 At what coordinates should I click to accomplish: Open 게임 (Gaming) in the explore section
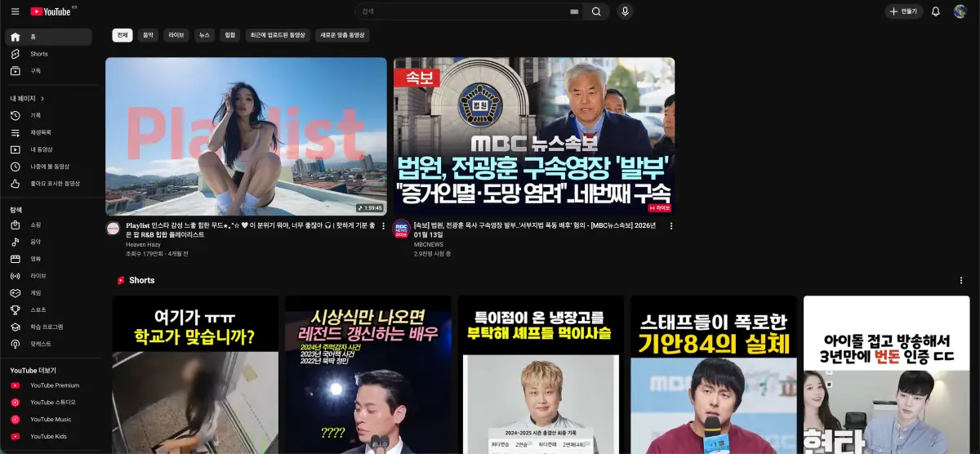click(x=36, y=292)
